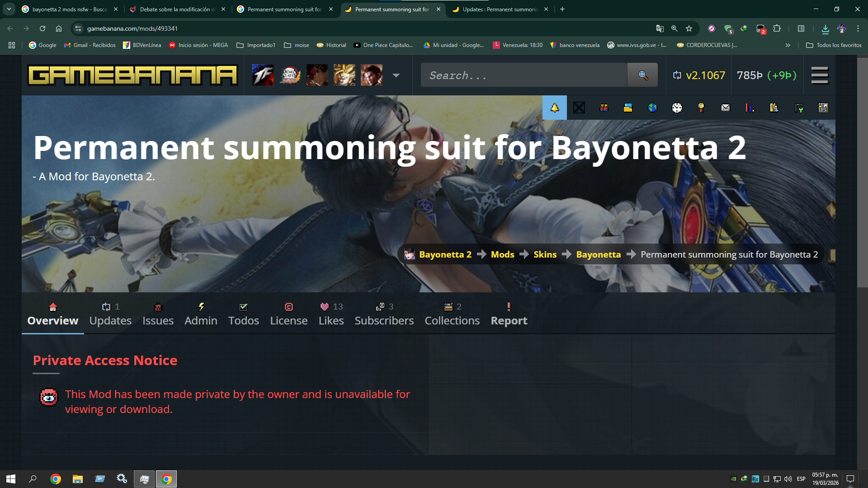Open the King of Fighters game icon
This screenshot has height=488, width=868.
click(x=263, y=75)
